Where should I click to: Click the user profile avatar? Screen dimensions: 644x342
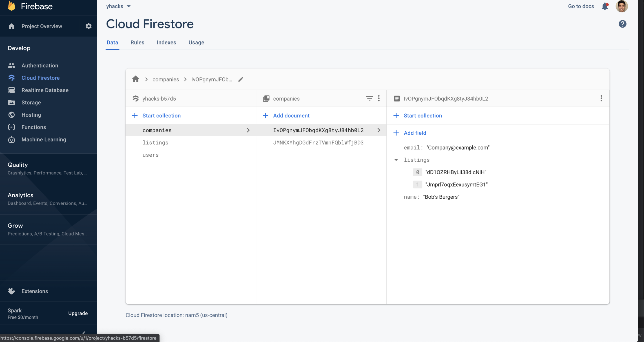[x=621, y=6]
